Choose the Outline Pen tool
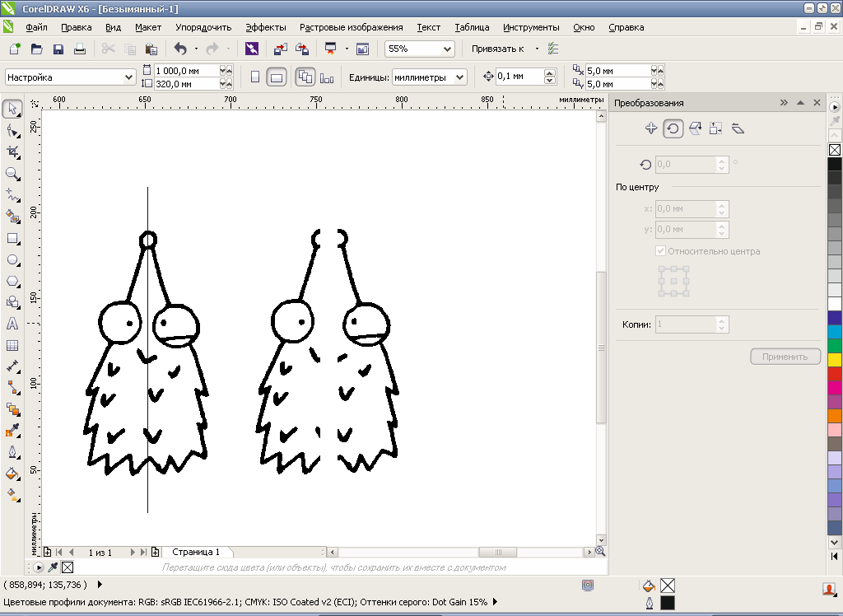843x616 pixels. tap(12, 452)
